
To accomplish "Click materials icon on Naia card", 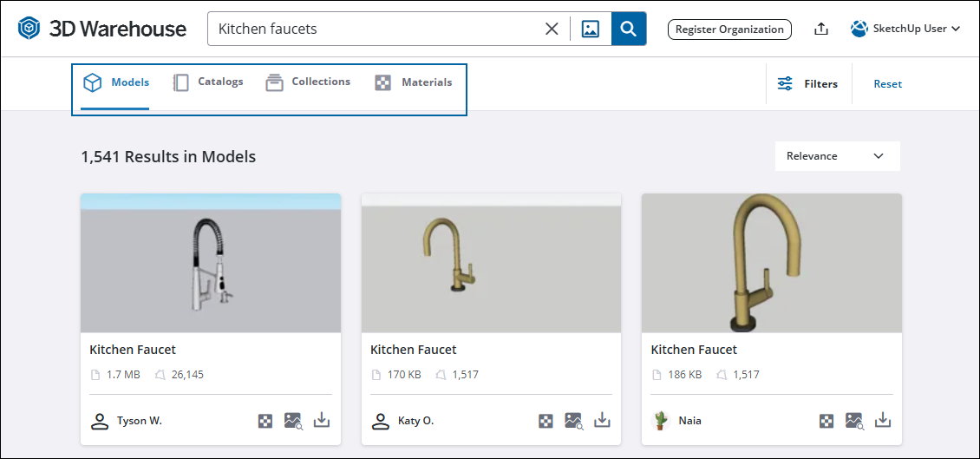I will click(x=826, y=421).
